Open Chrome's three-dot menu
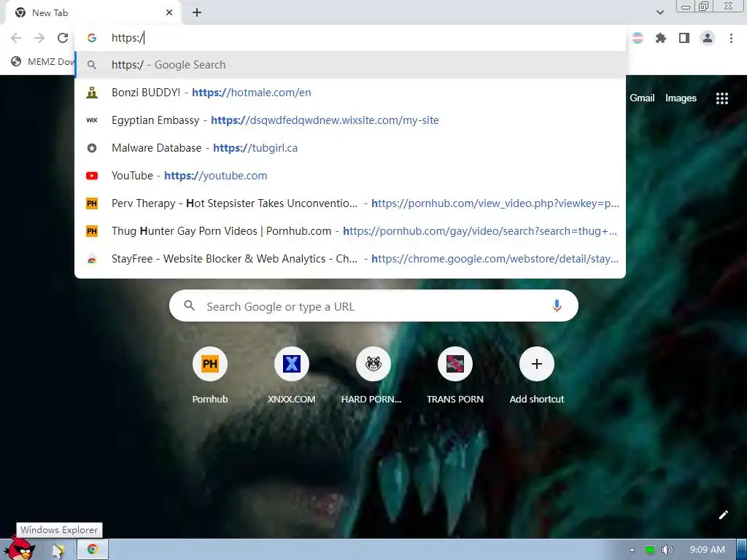The width and height of the screenshot is (747, 560). pyautogui.click(x=731, y=38)
